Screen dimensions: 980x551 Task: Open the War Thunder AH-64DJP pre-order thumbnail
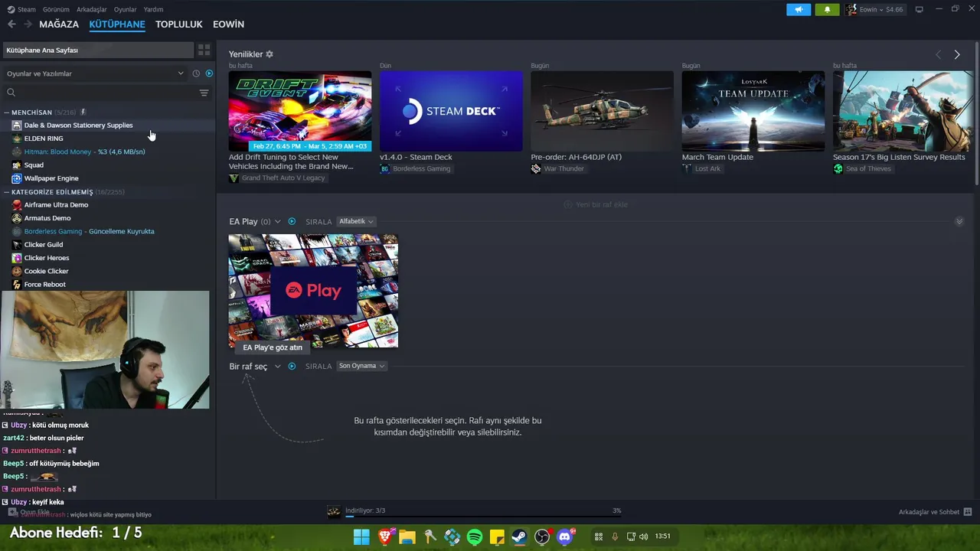pos(603,111)
